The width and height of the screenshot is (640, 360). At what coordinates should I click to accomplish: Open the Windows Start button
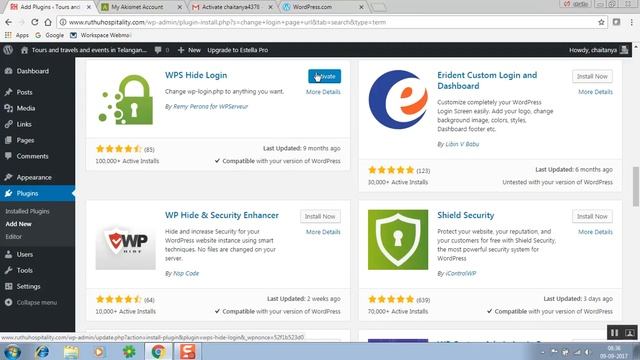pos(12,351)
